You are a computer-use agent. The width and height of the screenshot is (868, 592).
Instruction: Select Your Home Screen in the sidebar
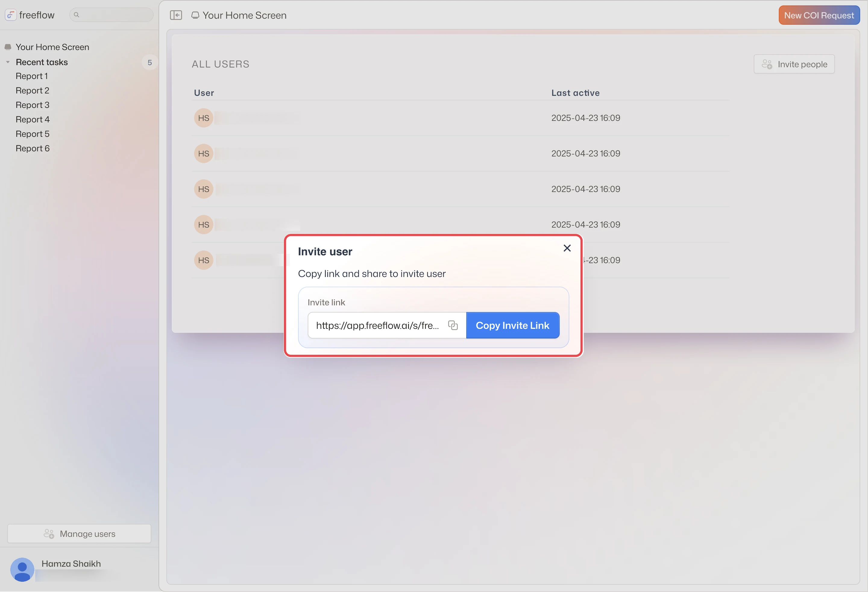click(52, 47)
